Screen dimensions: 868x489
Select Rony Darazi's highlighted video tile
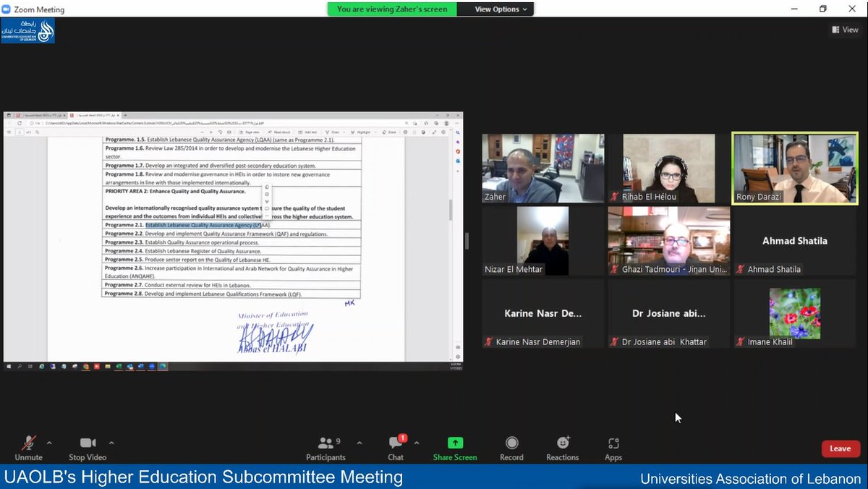795,168
